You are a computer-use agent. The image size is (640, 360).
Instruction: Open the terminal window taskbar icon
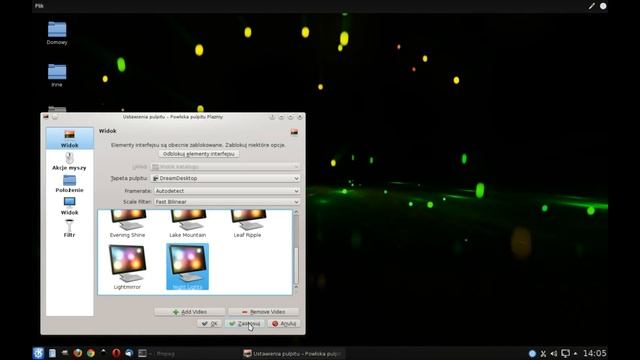142,353
